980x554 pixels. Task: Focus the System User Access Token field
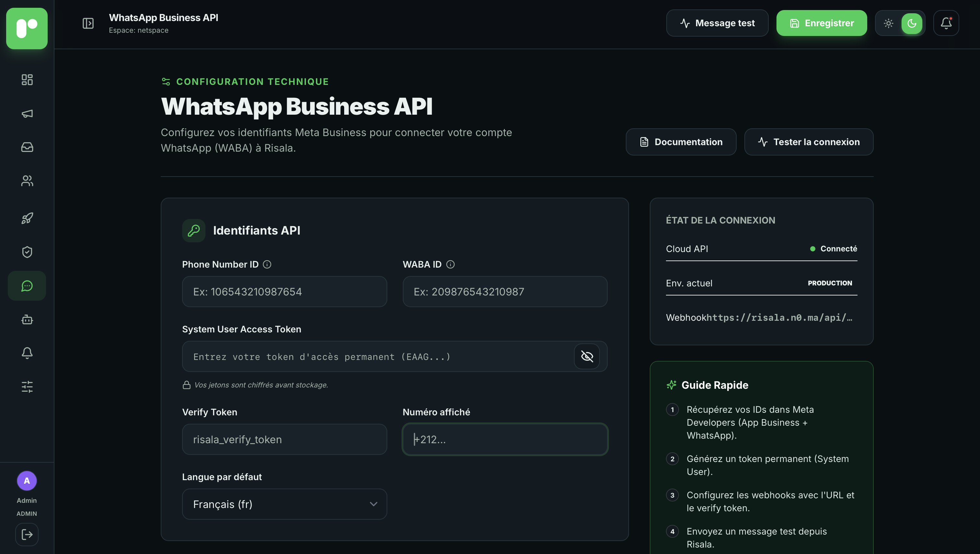point(395,356)
